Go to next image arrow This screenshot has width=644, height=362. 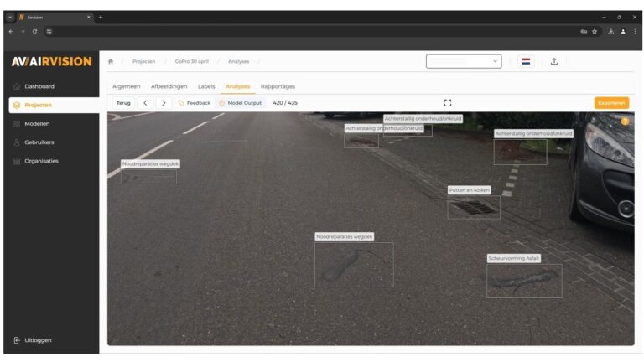click(164, 103)
